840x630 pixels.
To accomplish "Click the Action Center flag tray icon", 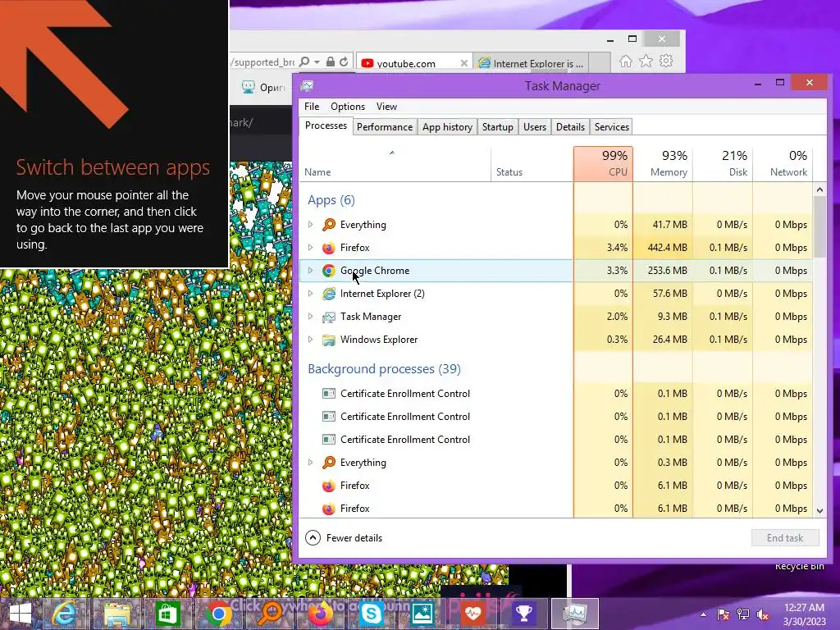I will (x=724, y=614).
